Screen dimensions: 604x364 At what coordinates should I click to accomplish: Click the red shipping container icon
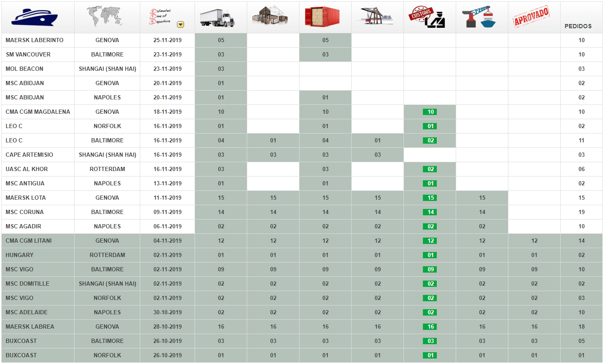point(322,17)
